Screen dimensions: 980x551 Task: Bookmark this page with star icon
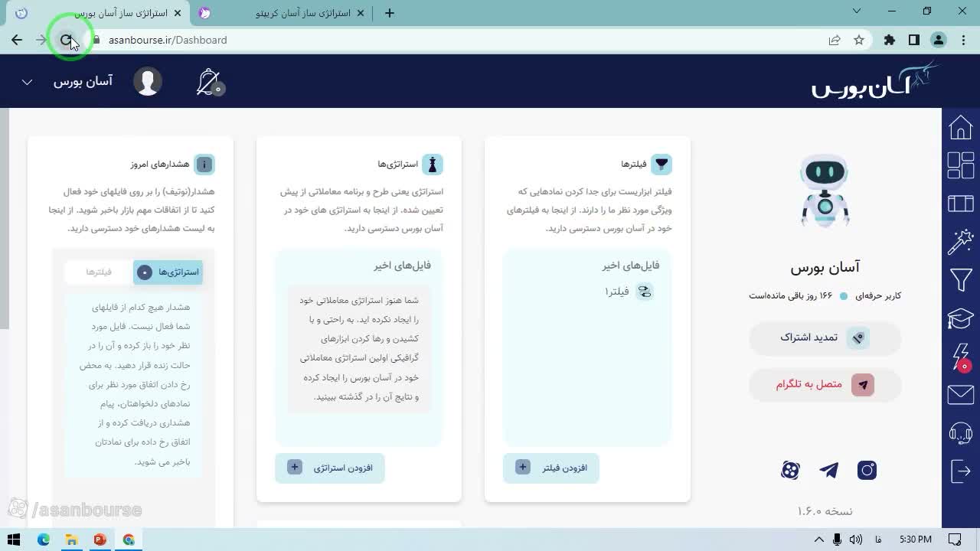click(x=859, y=40)
